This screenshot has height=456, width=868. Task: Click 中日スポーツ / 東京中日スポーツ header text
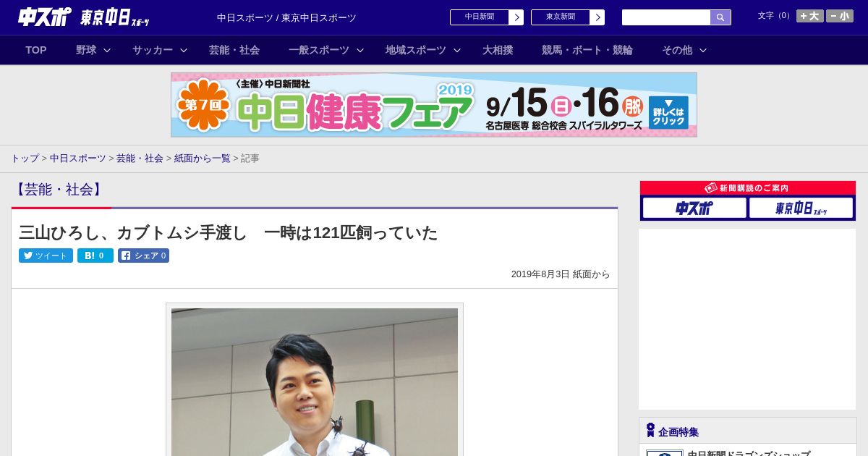click(286, 18)
